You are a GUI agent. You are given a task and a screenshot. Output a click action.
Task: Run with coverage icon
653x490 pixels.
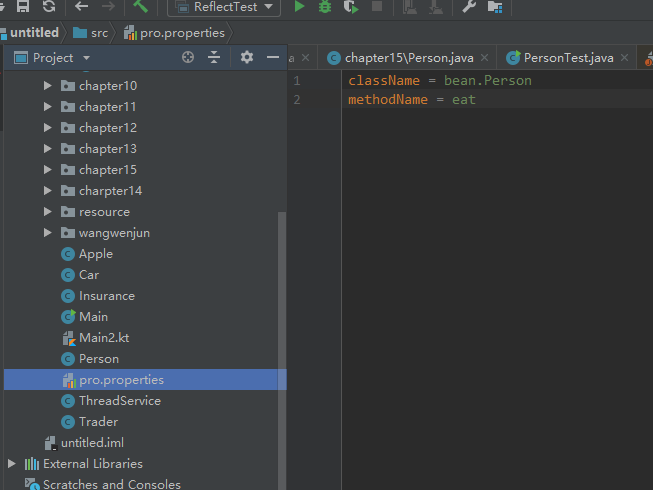[351, 7]
